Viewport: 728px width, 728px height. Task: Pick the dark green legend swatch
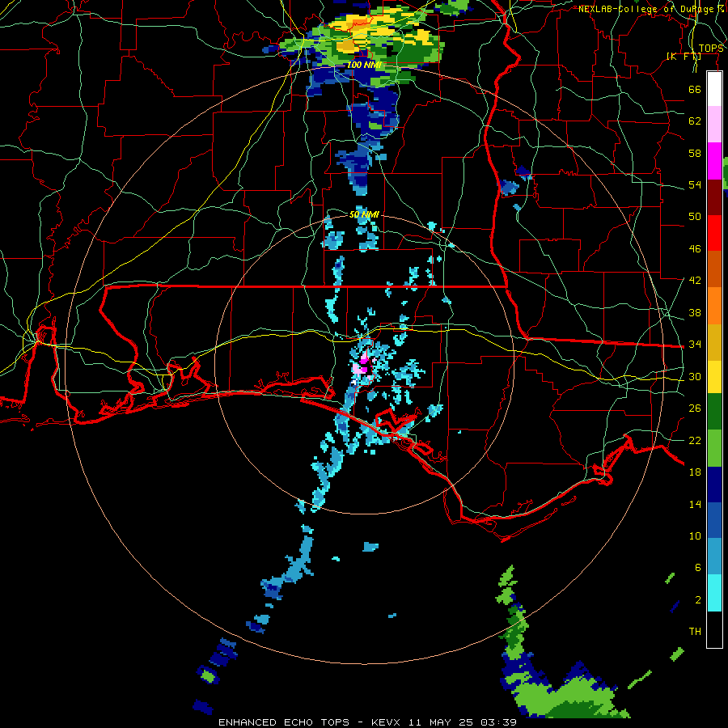pos(714,412)
